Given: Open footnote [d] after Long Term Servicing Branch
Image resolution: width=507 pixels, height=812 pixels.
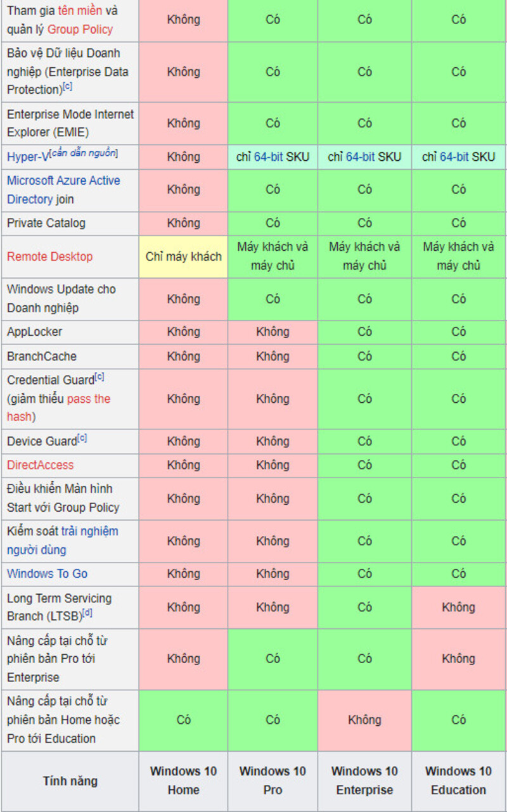Looking at the screenshot, I should tap(87, 612).
